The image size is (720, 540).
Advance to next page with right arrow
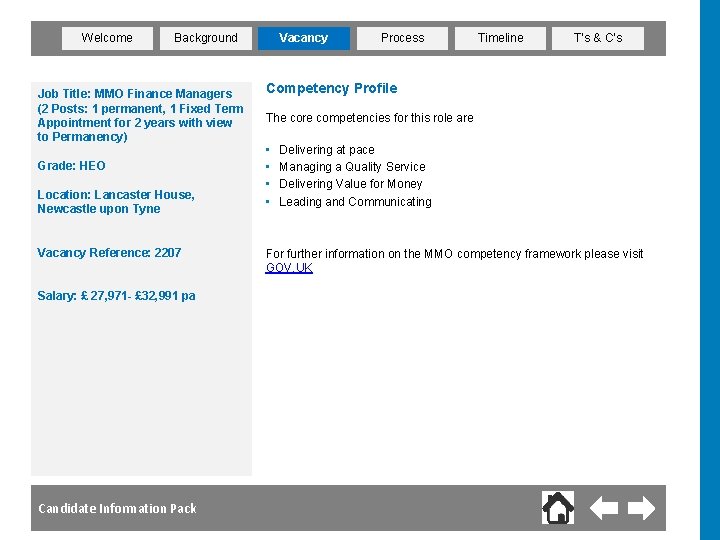point(641,508)
